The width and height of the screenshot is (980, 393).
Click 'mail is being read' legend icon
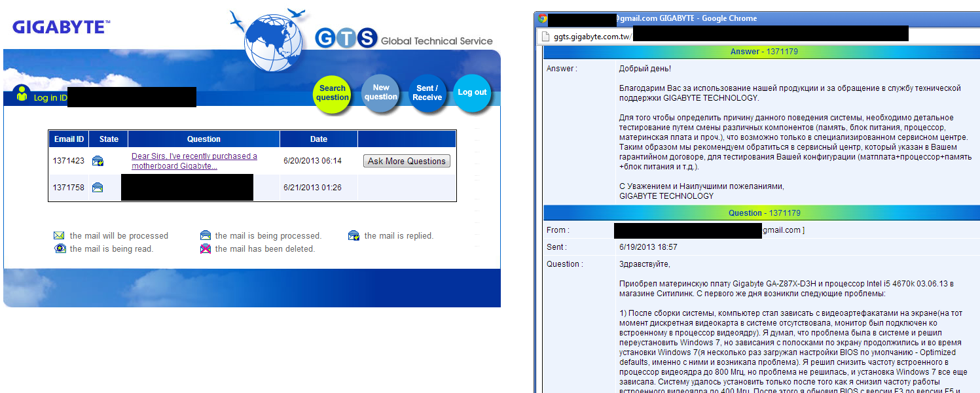60,248
